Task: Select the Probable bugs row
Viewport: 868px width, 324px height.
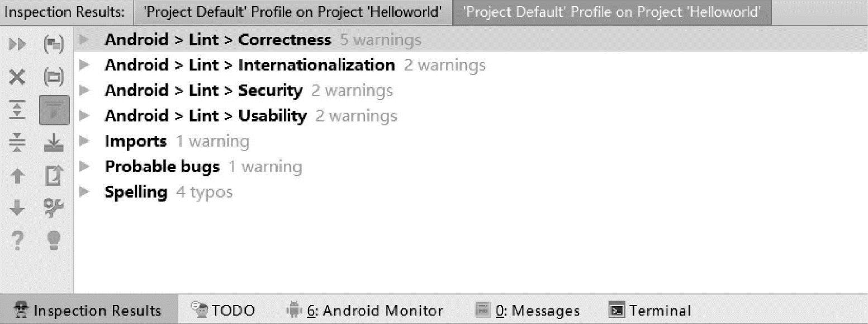Action: click(x=162, y=167)
